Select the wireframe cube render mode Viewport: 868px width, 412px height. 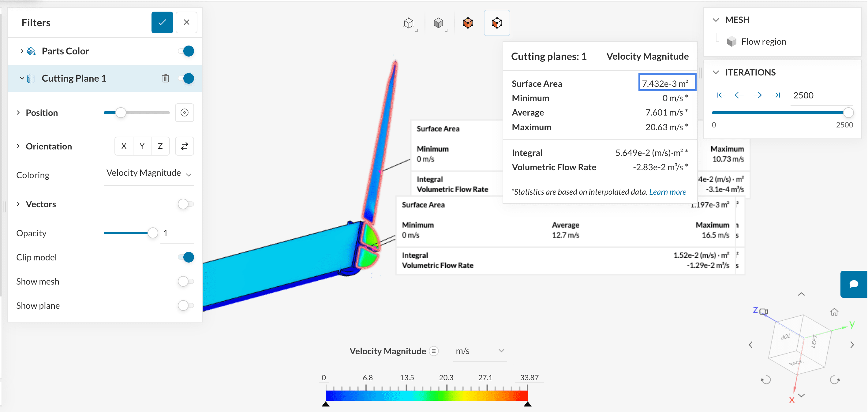(x=409, y=23)
